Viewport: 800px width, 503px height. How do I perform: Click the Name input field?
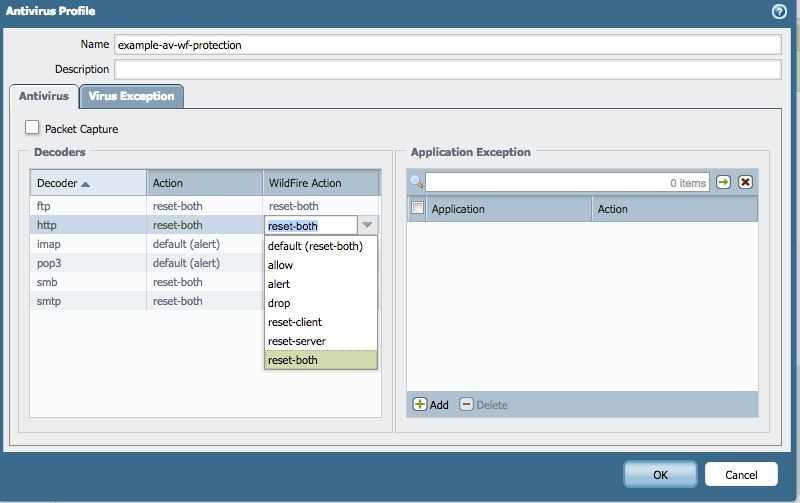pos(446,45)
